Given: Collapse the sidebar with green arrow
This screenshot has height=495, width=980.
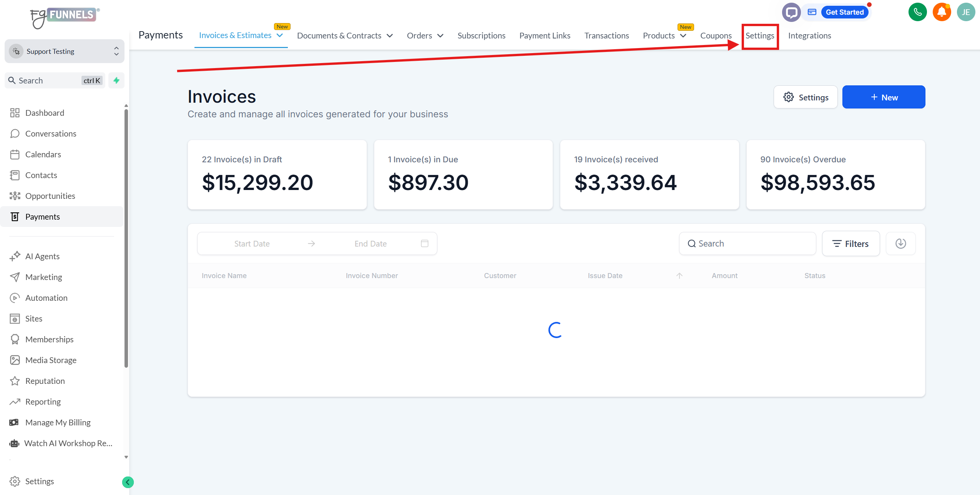Looking at the screenshot, I should tap(128, 482).
